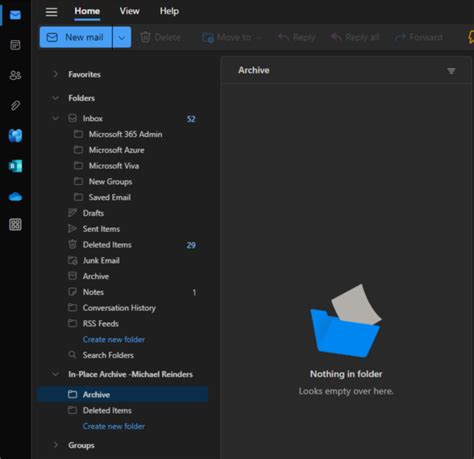
Task: Open OneDrive cloud icon
Action: click(x=15, y=197)
